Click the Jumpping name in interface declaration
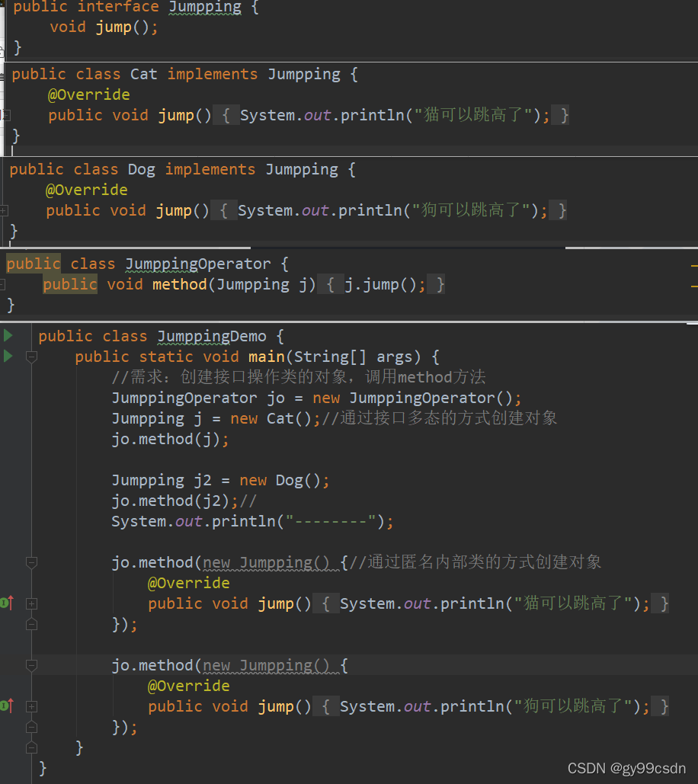 205,7
